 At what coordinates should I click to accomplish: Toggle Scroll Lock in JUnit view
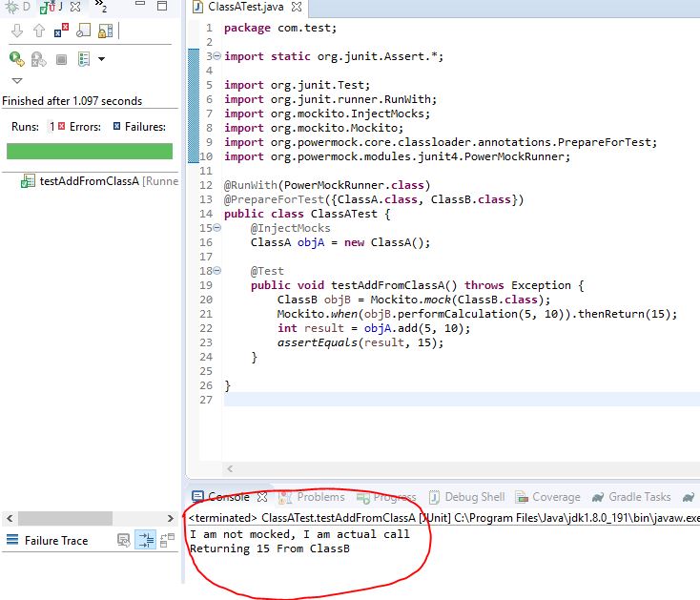click(105, 31)
